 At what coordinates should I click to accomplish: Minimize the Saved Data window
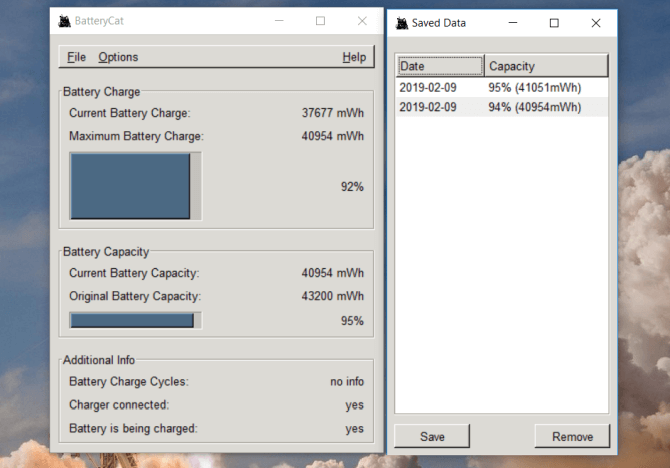513,23
